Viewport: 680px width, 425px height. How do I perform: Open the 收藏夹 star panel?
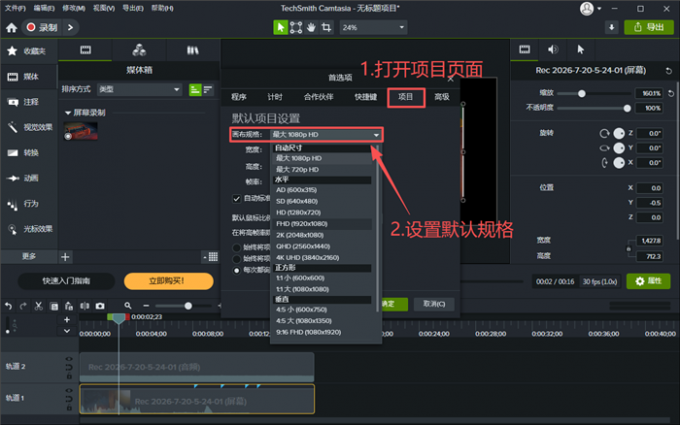pos(29,51)
